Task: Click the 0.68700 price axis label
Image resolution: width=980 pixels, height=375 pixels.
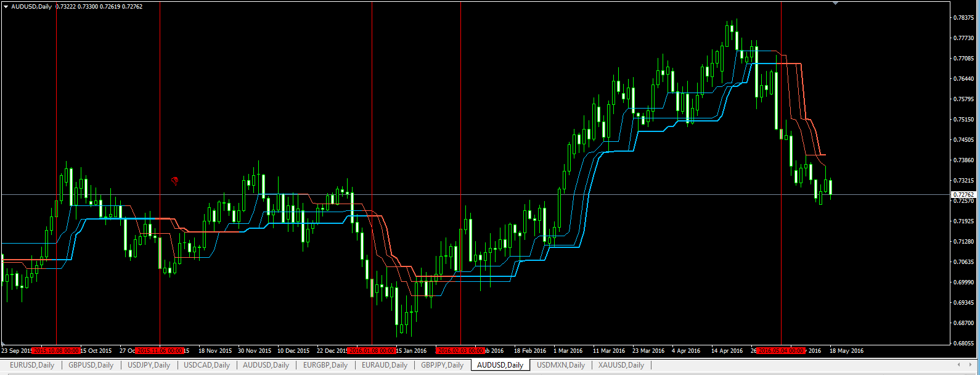Action: 964,323
